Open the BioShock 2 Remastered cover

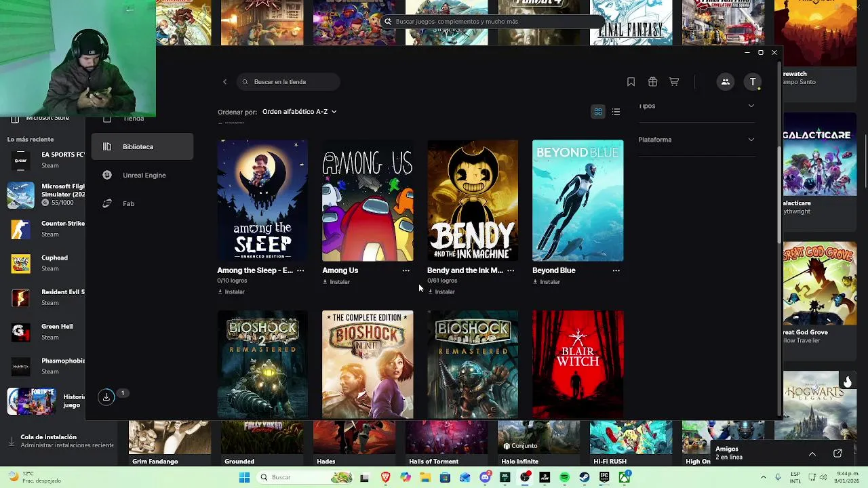[262, 365]
